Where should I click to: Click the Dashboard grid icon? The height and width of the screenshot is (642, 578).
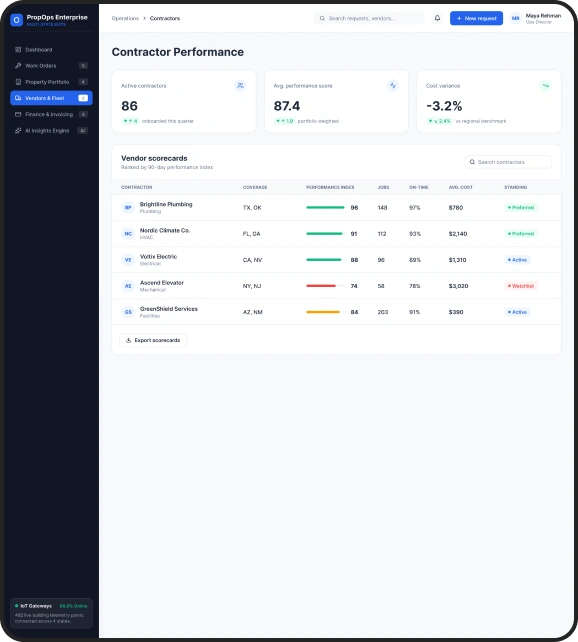coord(18,50)
